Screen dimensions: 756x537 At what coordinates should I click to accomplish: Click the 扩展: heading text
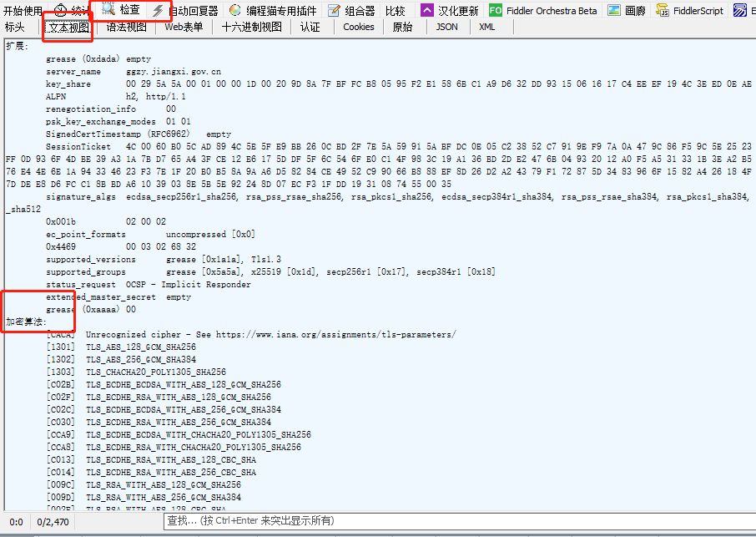[x=18, y=46]
